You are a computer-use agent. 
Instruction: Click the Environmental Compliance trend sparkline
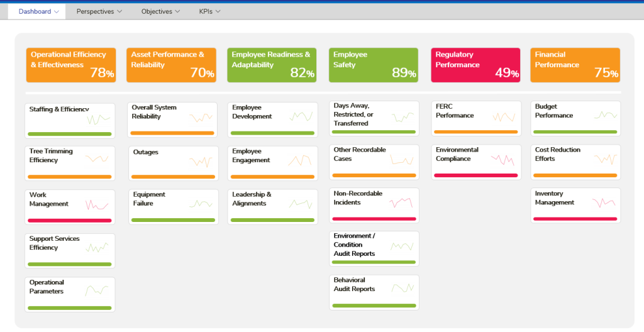pyautogui.click(x=502, y=159)
